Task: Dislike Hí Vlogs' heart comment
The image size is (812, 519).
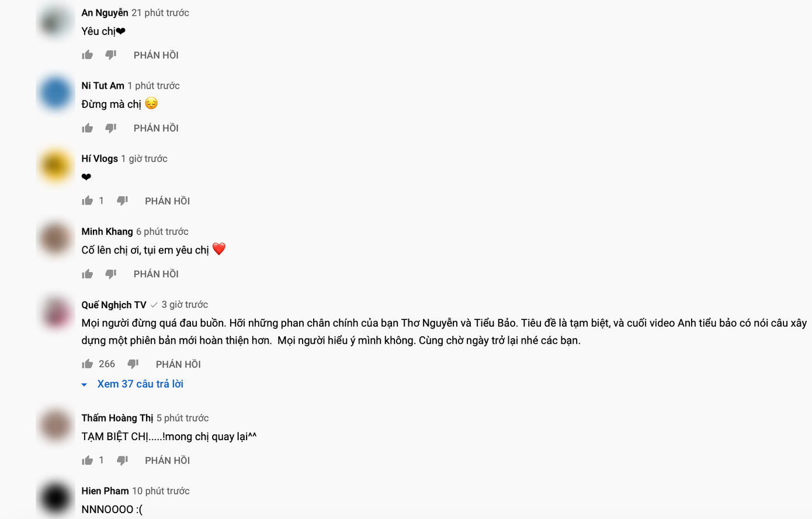Action: tap(122, 201)
